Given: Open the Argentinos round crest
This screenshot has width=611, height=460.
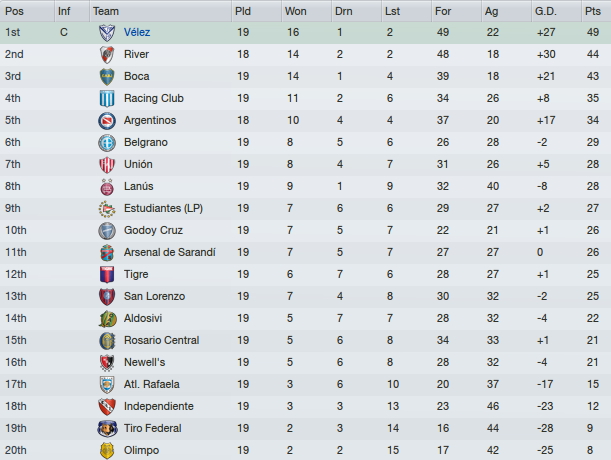Looking at the screenshot, I should click(x=107, y=120).
